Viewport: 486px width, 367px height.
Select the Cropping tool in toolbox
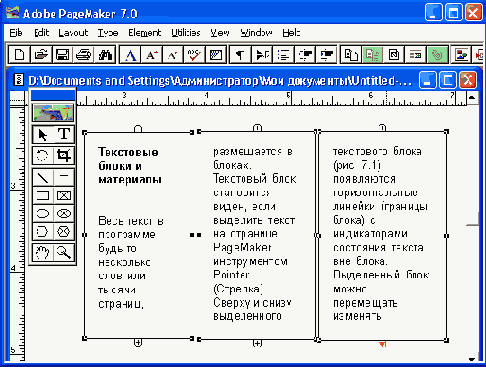tap(64, 155)
